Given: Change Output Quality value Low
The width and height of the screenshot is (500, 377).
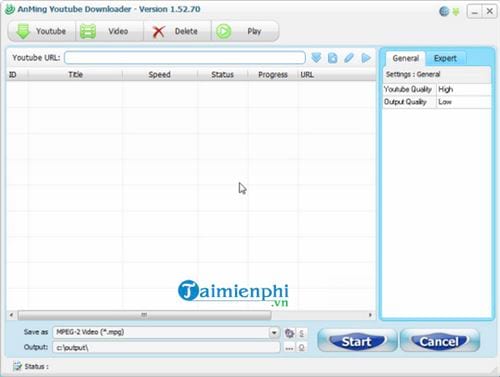Looking at the screenshot, I should coord(463,102).
